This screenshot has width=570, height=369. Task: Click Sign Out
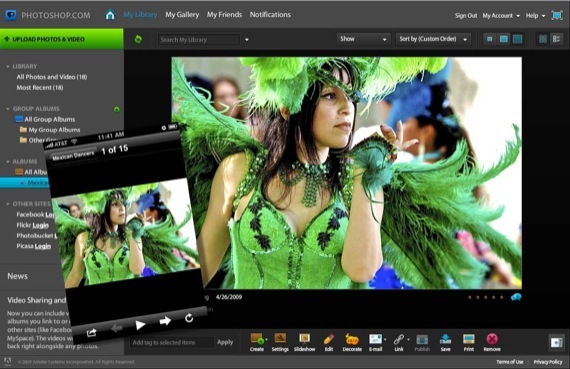[466, 16]
